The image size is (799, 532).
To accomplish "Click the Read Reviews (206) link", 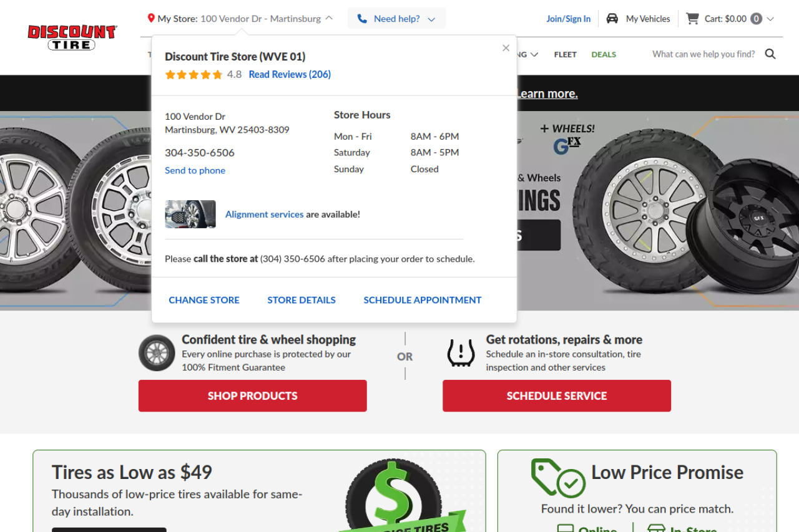I will tap(290, 74).
